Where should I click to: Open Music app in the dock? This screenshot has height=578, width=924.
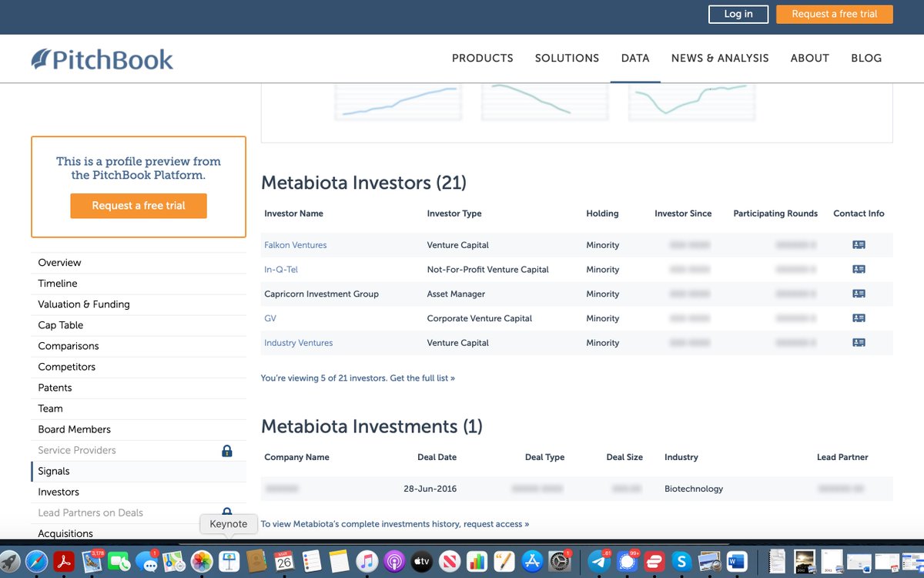point(367,561)
